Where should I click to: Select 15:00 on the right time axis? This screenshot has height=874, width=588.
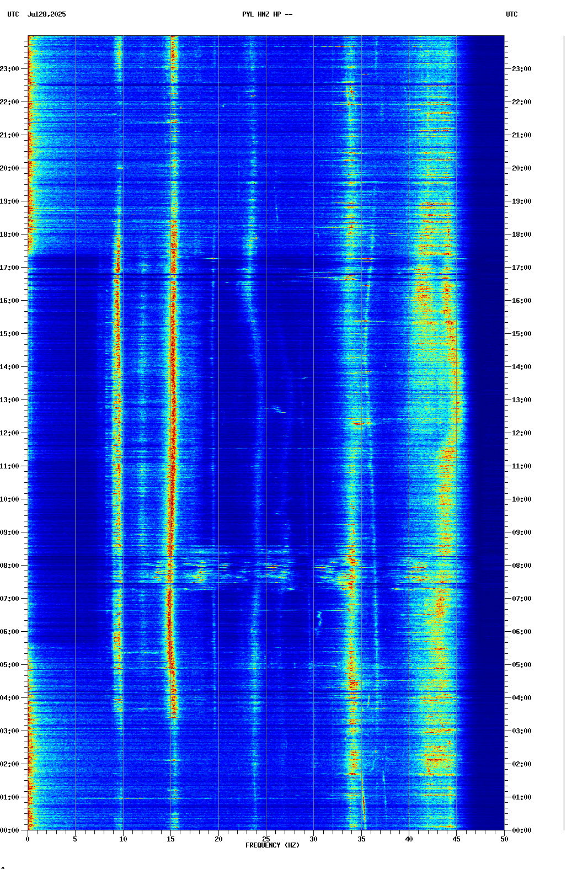pyautogui.click(x=521, y=334)
